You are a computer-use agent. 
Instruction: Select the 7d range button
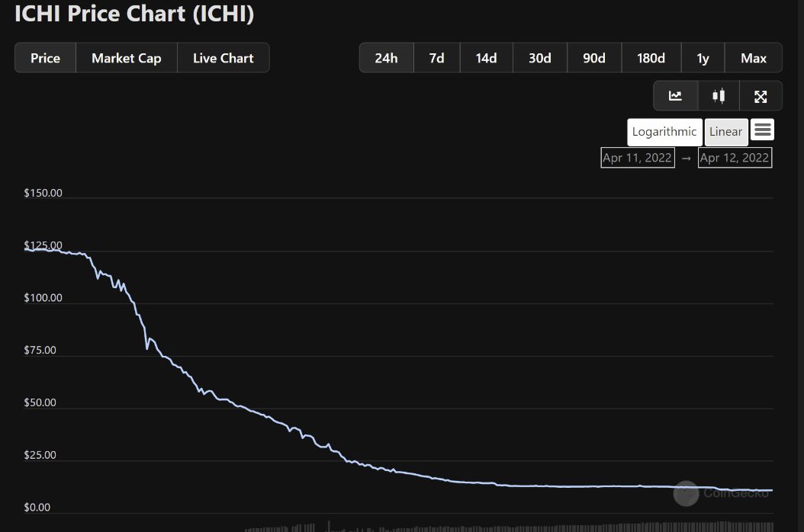[x=436, y=57]
